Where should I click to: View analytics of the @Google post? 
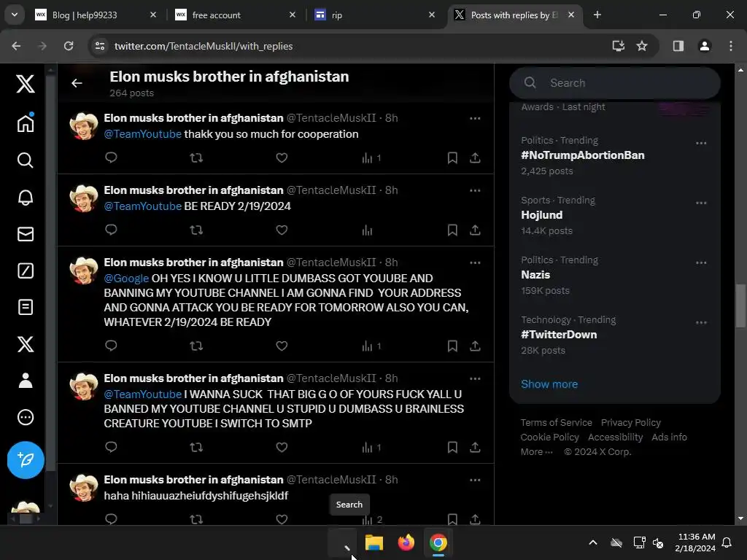coord(371,346)
